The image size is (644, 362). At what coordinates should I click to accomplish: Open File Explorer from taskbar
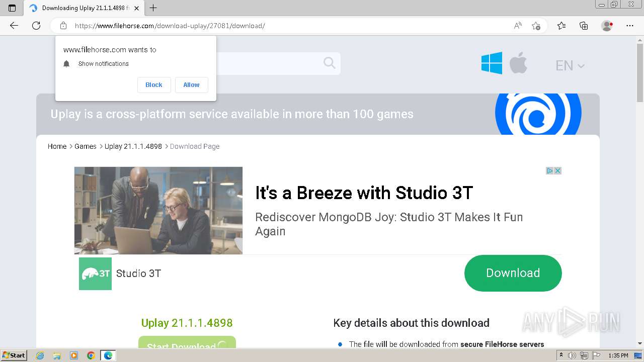[x=57, y=355]
